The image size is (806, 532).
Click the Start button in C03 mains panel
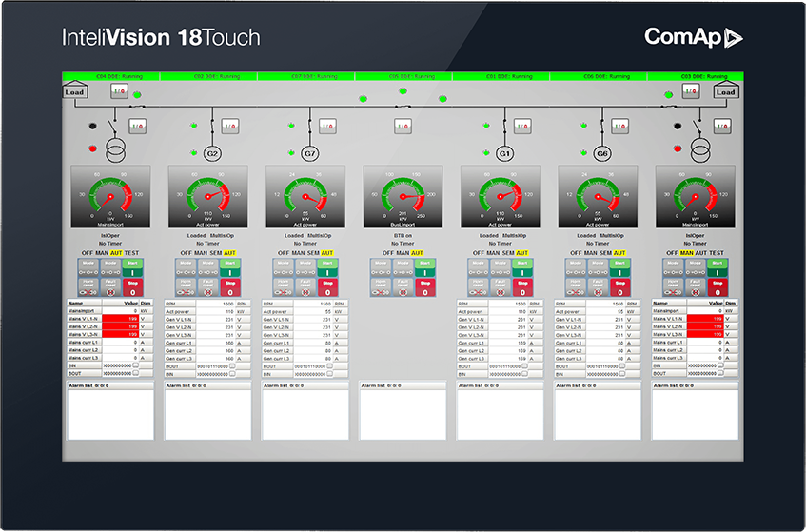click(x=718, y=267)
